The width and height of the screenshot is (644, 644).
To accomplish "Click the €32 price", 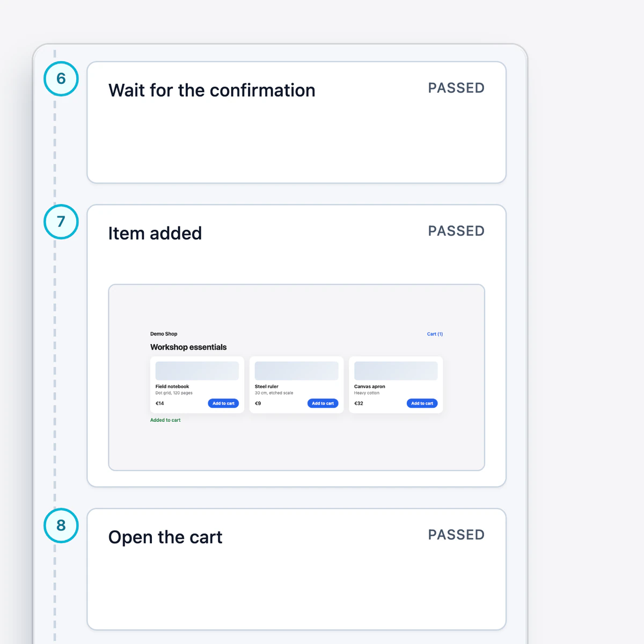I will [359, 404].
